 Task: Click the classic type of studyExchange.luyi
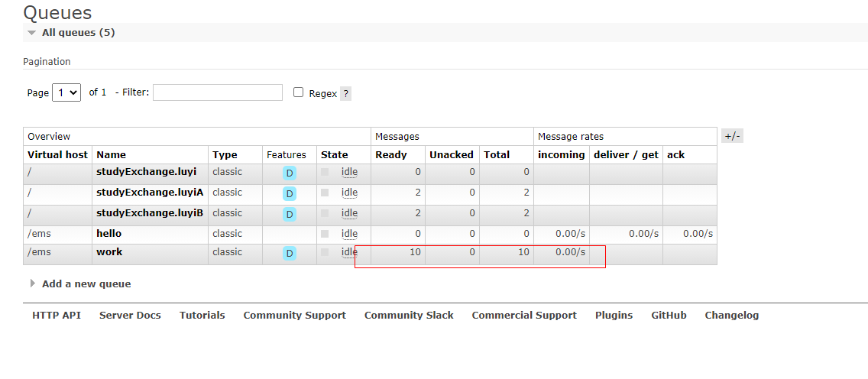pyautogui.click(x=228, y=172)
